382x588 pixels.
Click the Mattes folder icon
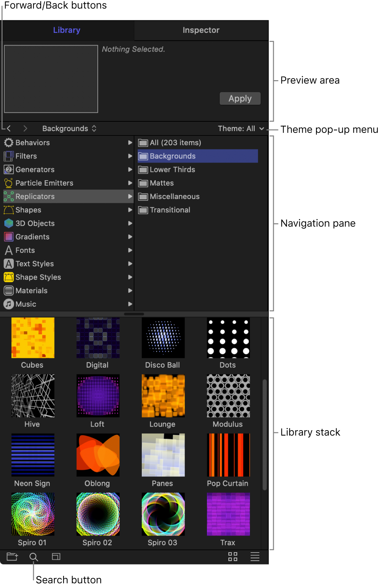[143, 183]
